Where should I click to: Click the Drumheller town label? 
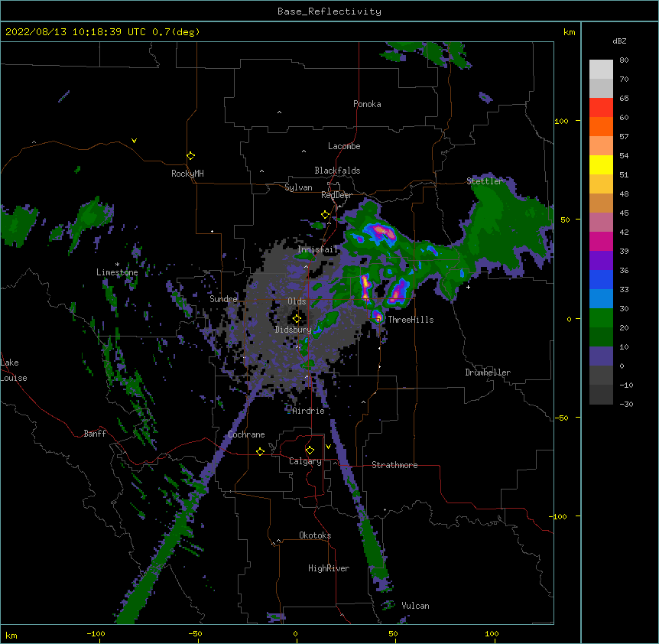pos(488,372)
